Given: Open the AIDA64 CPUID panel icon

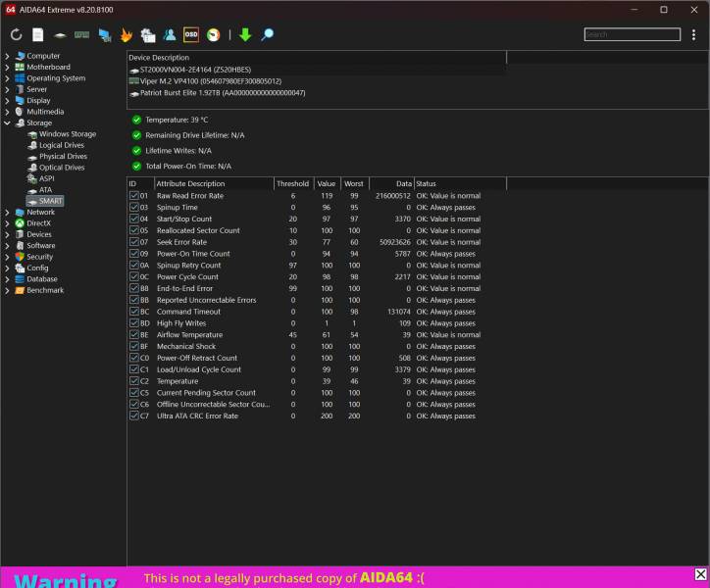Looking at the screenshot, I should pos(148,35).
